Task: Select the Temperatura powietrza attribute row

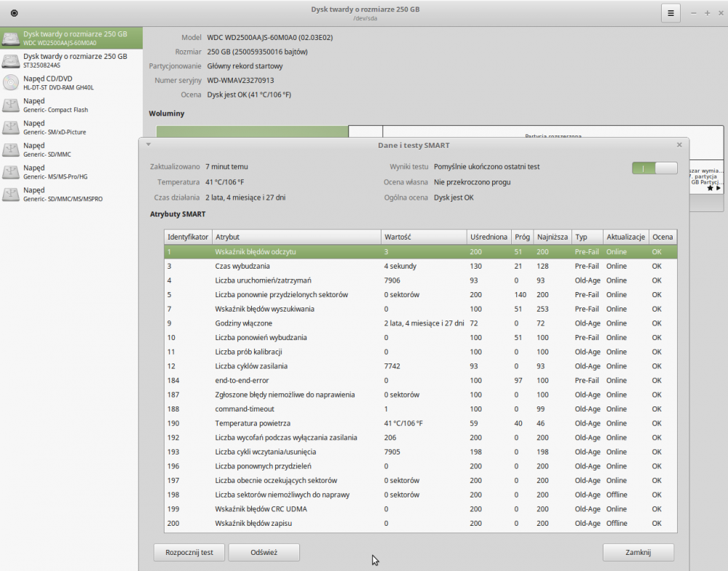Action: pos(419,423)
